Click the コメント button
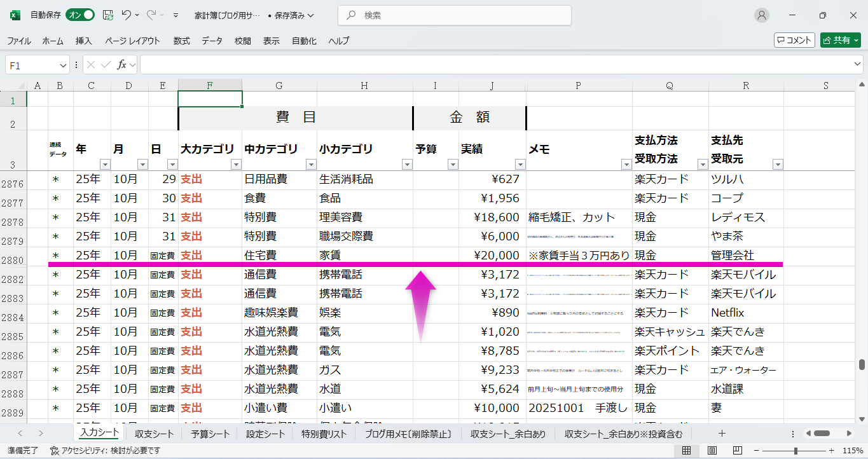868x459 pixels. (x=794, y=40)
